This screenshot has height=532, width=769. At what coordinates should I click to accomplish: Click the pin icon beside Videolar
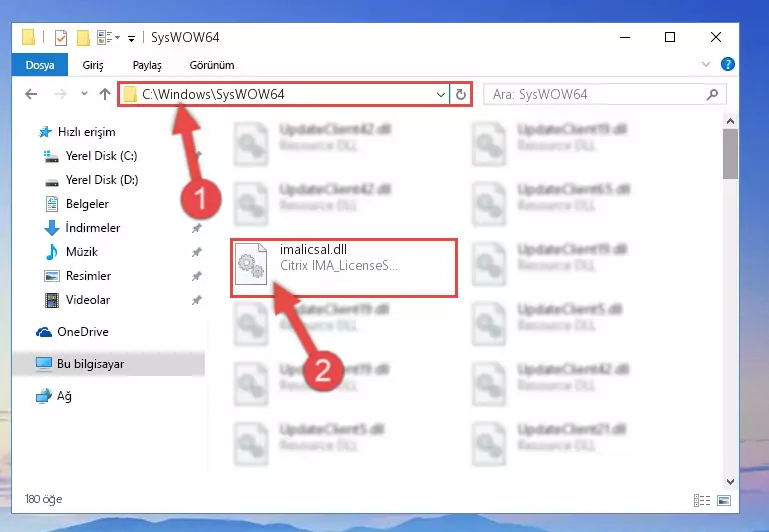pyautogui.click(x=197, y=300)
